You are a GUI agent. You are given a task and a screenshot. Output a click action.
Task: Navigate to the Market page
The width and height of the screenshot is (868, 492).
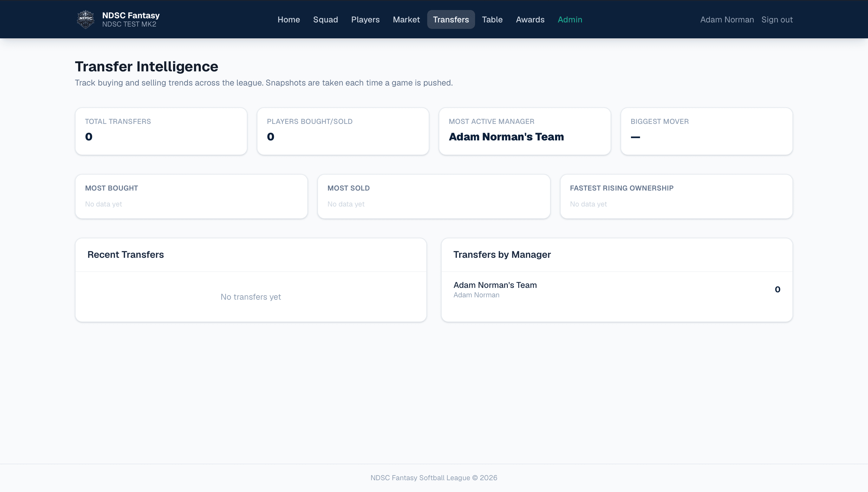(x=406, y=19)
